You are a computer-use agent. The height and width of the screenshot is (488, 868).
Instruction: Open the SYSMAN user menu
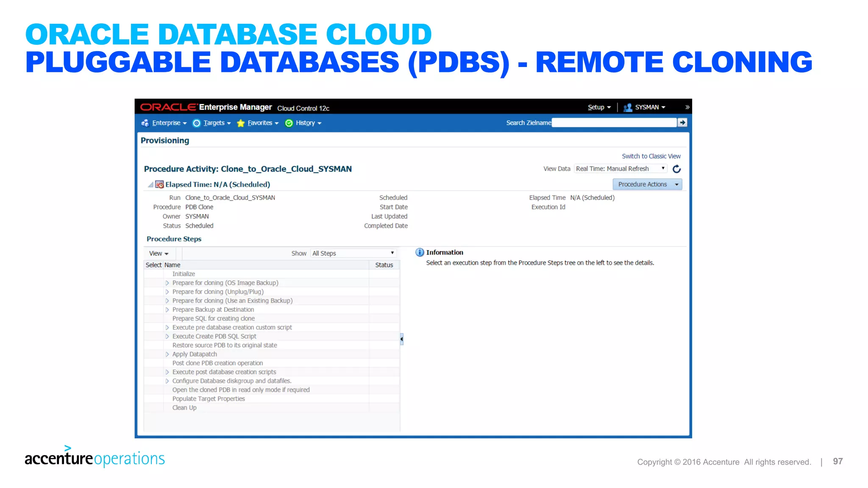point(650,107)
